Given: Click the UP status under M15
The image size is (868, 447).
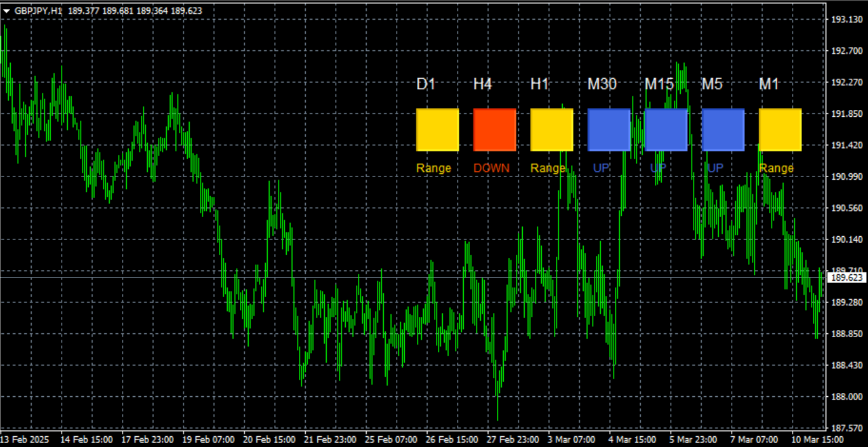Looking at the screenshot, I should point(658,168).
